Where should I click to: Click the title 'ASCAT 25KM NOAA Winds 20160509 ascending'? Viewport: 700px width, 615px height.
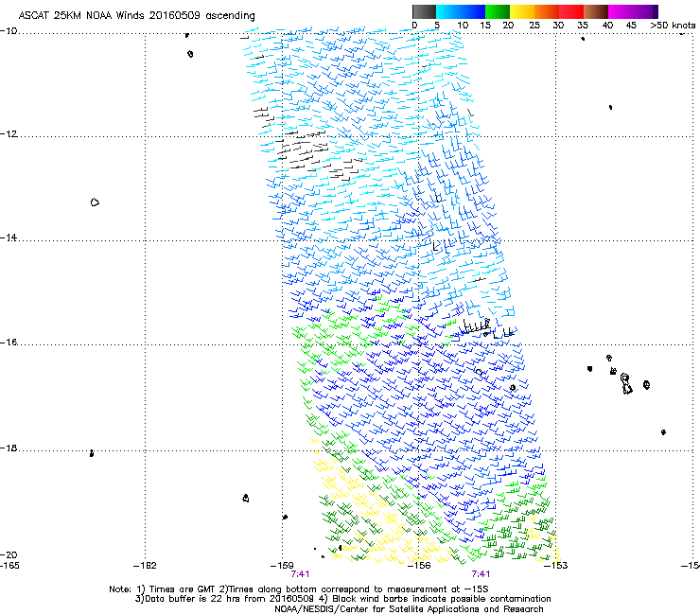coord(136,16)
